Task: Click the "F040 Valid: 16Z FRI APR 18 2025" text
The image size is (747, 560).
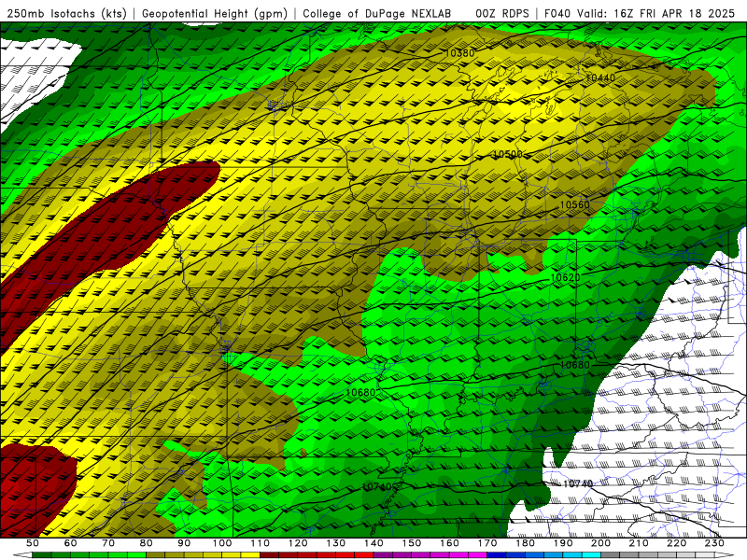Action: pyautogui.click(x=640, y=13)
